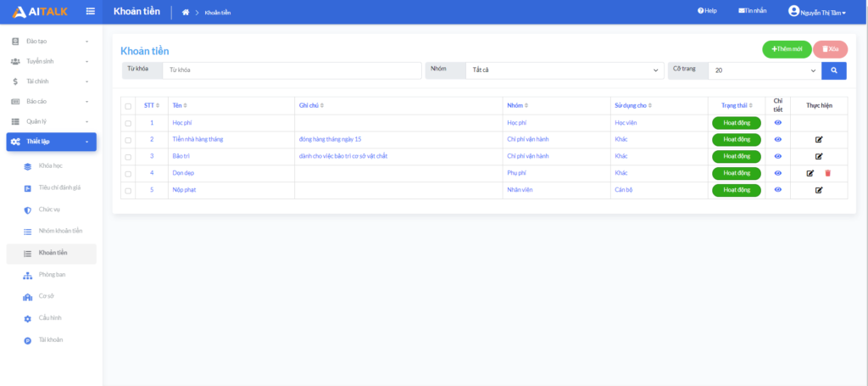Click Hoạt động status badge for Tiền nhà hàng tháng
The width and height of the screenshot is (868, 386).
click(x=736, y=139)
